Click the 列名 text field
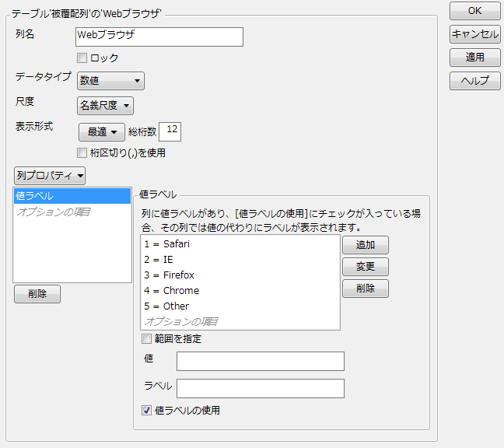The width and height of the screenshot is (504, 448). 159,37
